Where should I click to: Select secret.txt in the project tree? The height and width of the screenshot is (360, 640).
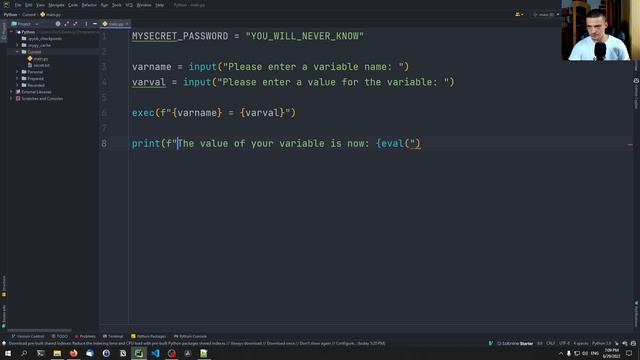[39, 65]
